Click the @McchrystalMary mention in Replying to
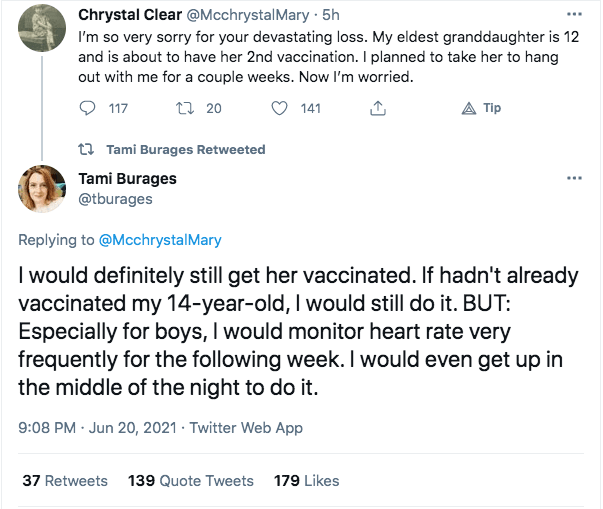This screenshot has width=603, height=509. [161, 240]
